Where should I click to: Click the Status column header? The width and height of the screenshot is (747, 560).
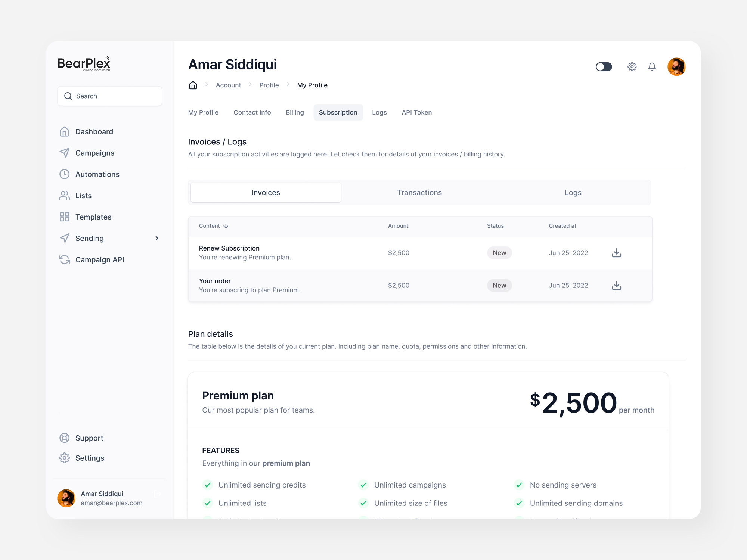[x=495, y=226]
